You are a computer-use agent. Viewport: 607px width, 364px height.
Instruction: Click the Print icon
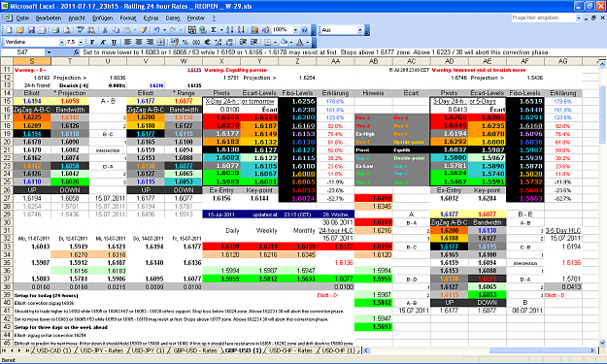pyautogui.click(x=55, y=30)
